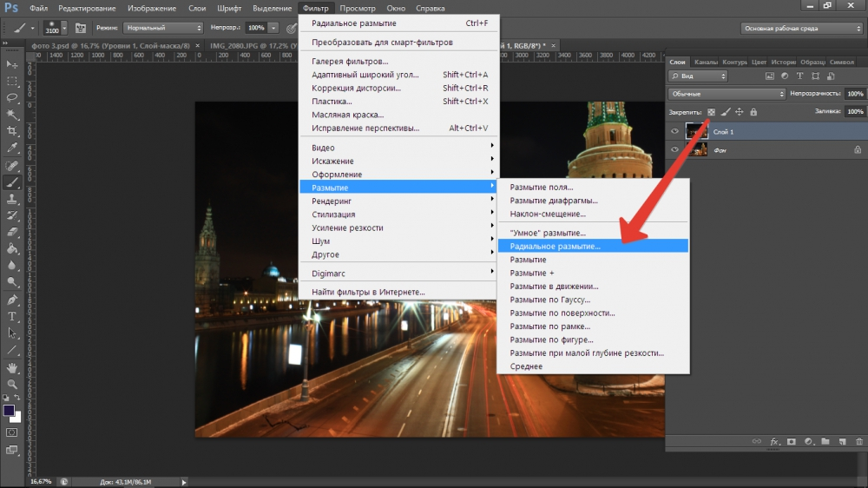Click the foreground color swatch
Image resolution: width=868 pixels, height=488 pixels.
[10, 410]
